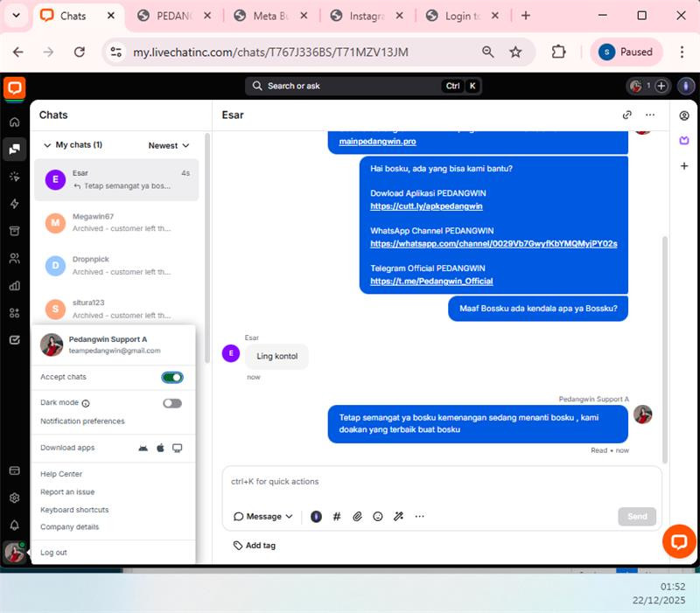This screenshot has width=700, height=613.
Task: Open the Newest sort dropdown
Action: 169,145
